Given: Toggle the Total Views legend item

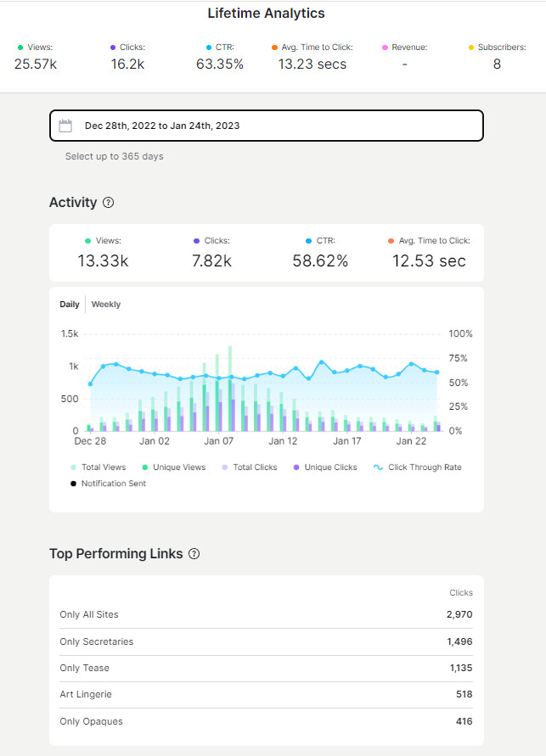Looking at the screenshot, I should (x=98, y=468).
